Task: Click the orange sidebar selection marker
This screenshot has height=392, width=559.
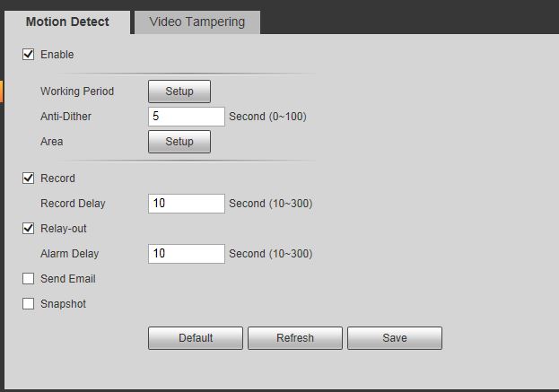Action: 2,91
